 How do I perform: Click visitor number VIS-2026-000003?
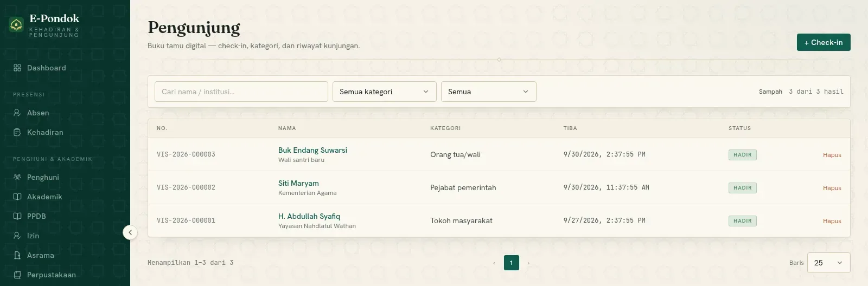click(x=186, y=154)
